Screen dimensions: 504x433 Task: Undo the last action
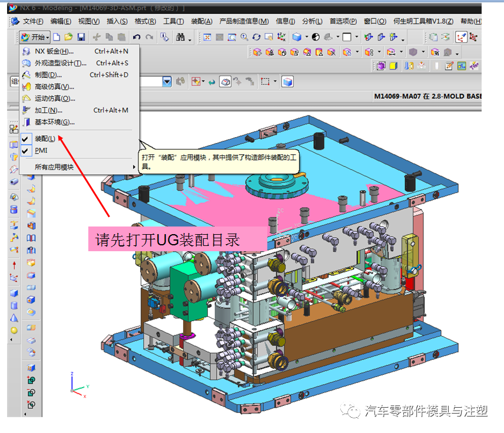click(x=137, y=37)
